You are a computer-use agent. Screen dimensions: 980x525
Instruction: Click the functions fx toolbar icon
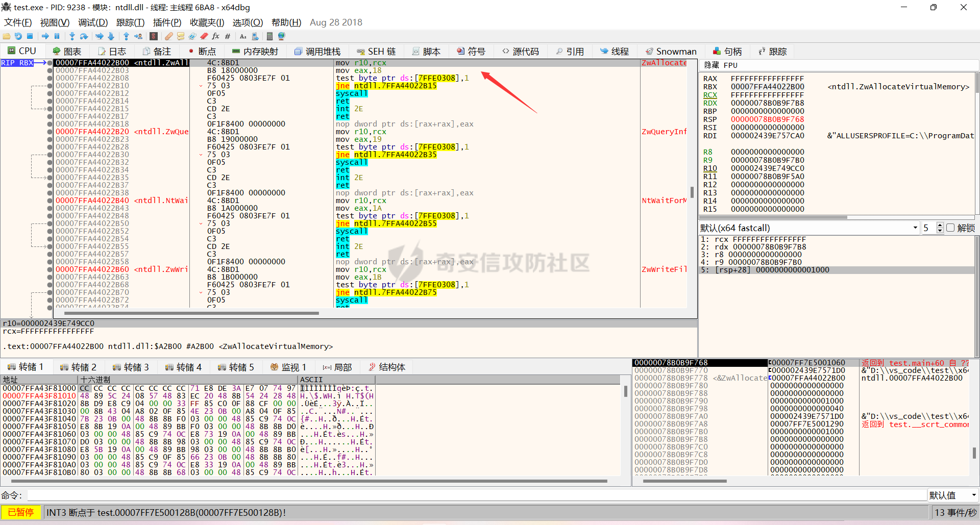tap(215, 36)
